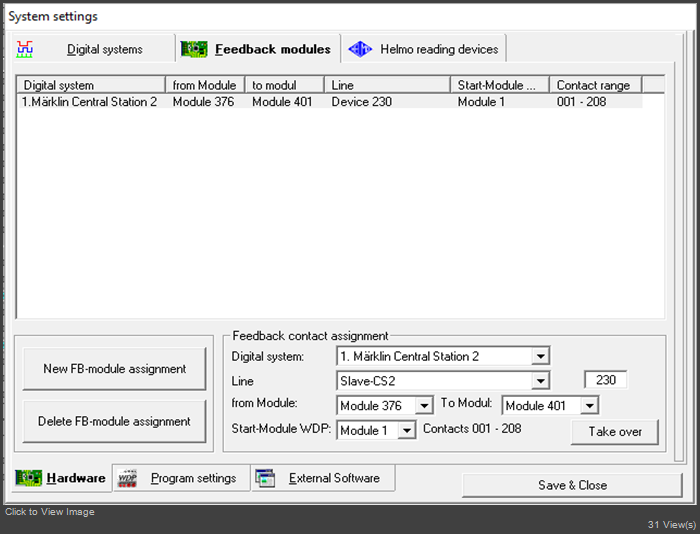Open the Helmo reading devices tab
The width and height of the screenshot is (700, 534).
click(x=424, y=48)
